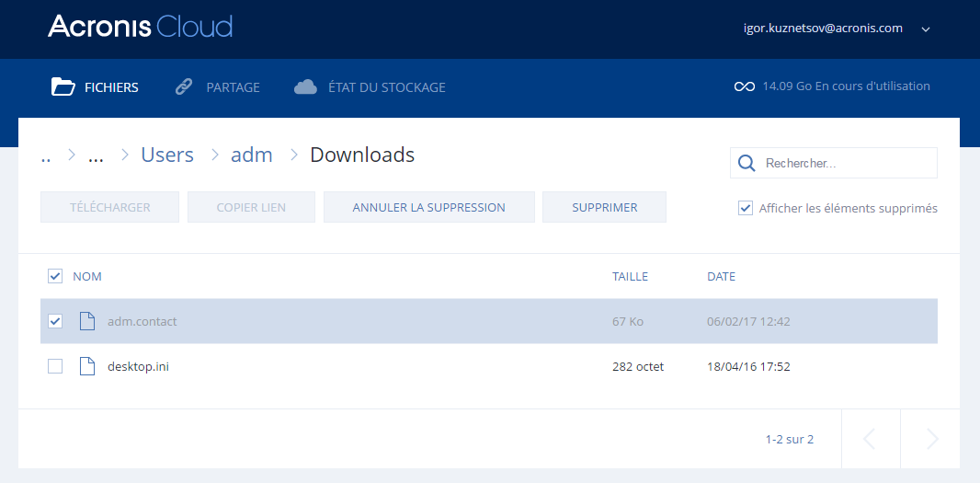Uncheck the adm.contact row checkbox
Image resolution: width=980 pixels, height=483 pixels.
[55, 321]
